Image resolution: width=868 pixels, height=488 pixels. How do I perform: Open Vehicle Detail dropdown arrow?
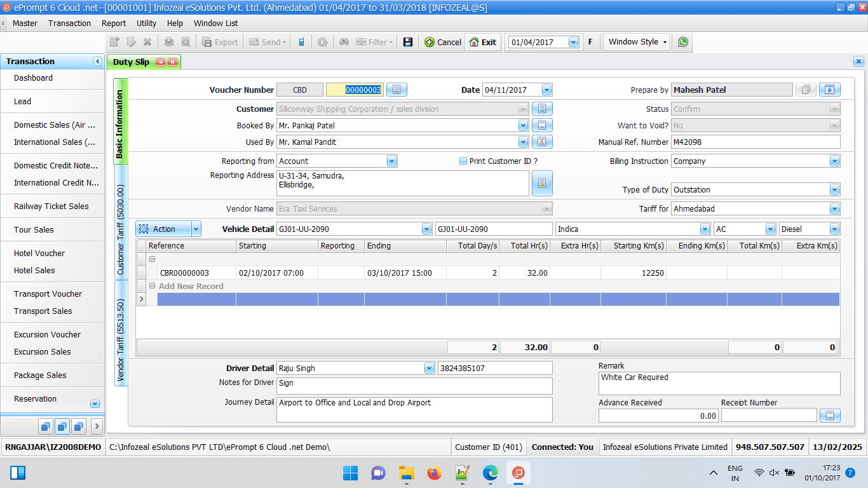pyautogui.click(x=426, y=229)
